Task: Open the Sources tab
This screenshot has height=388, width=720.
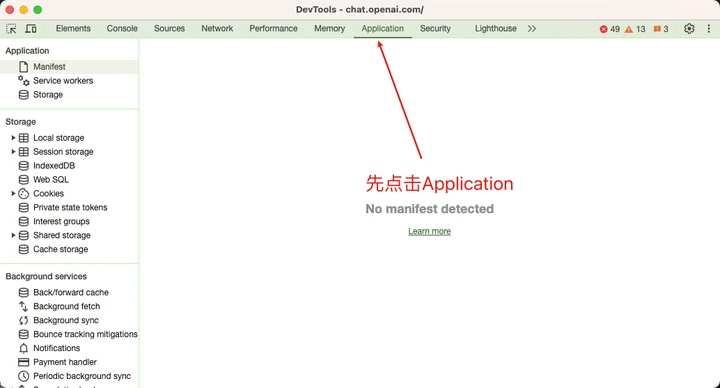Action: (x=169, y=28)
